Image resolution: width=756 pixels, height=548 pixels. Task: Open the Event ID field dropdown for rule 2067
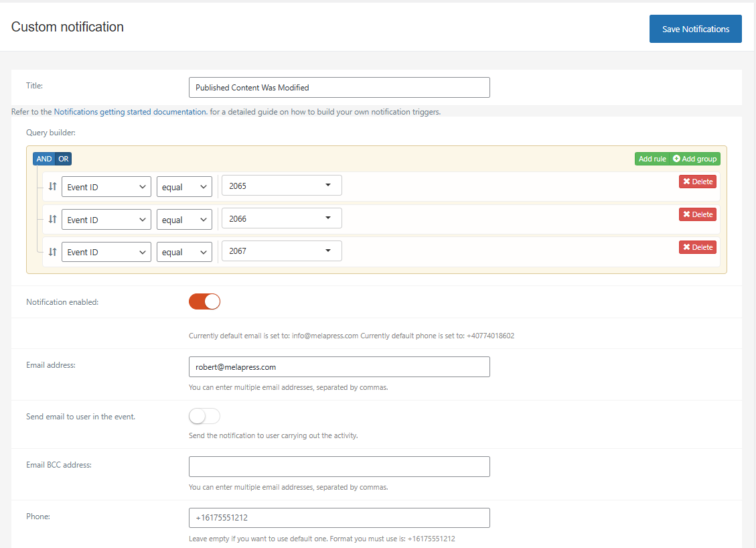tap(106, 252)
